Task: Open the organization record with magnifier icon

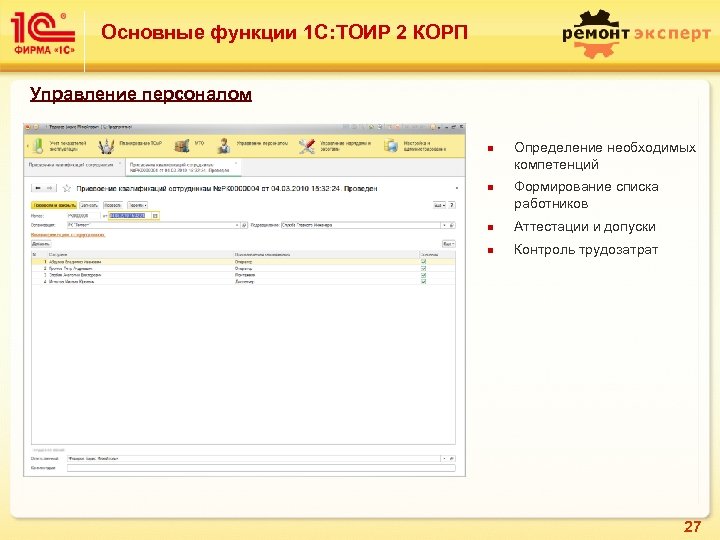Action: (244, 225)
